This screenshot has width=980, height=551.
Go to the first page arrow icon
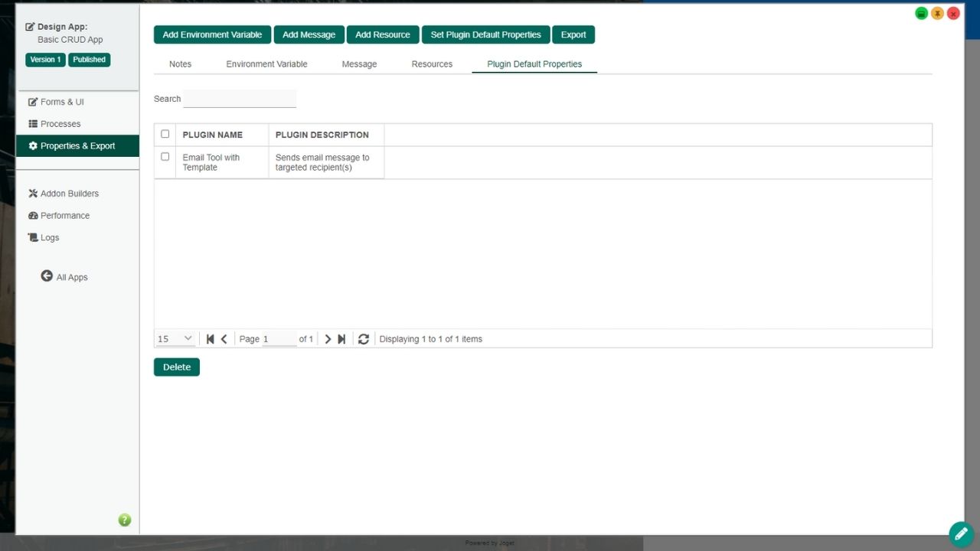211,339
